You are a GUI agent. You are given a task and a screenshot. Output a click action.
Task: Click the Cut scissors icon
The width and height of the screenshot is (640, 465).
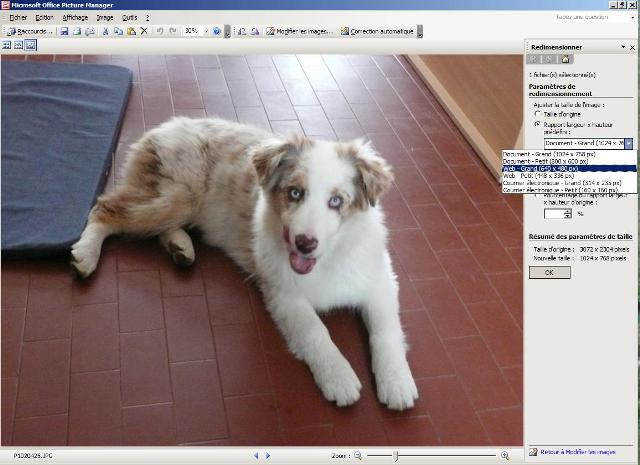pyautogui.click(x=106, y=32)
